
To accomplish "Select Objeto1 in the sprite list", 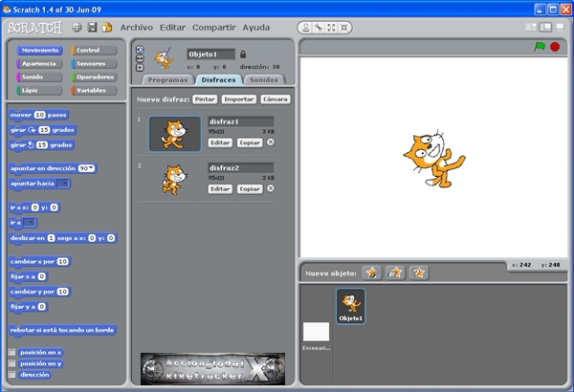I will click(351, 306).
